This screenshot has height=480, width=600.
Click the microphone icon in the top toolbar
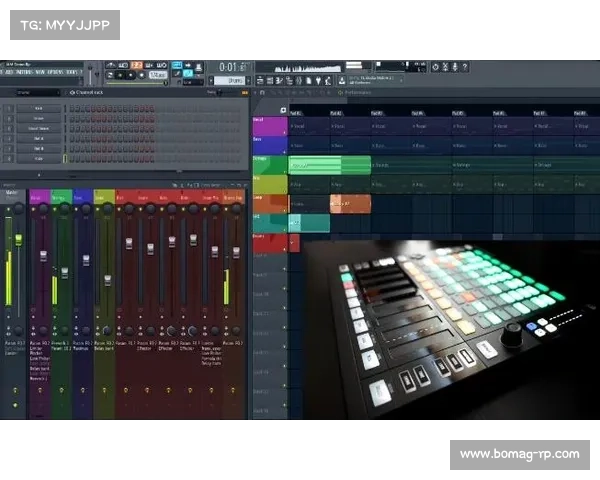click(x=453, y=67)
